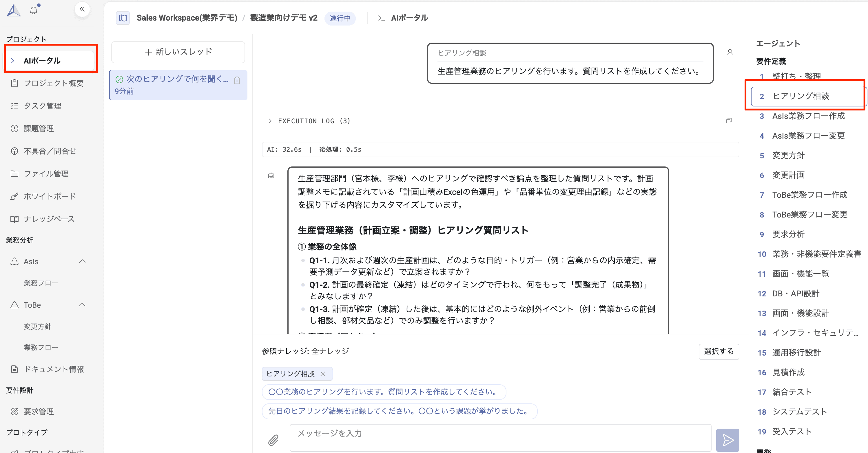868x453 pixels.
Task: Open 業務フロー under AsIs
Action: [x=41, y=283]
